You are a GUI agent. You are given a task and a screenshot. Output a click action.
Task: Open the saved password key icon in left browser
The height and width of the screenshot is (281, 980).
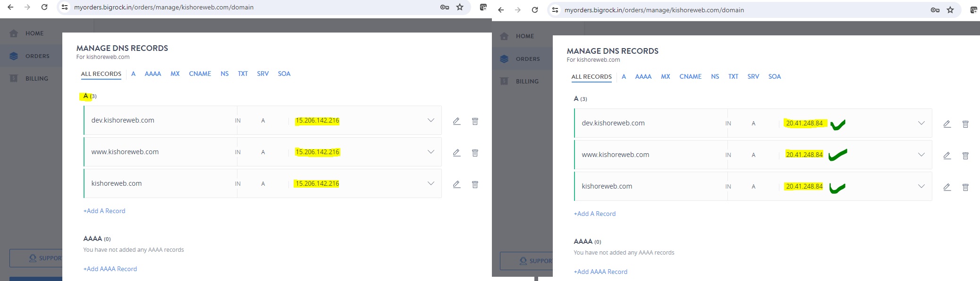point(444,7)
